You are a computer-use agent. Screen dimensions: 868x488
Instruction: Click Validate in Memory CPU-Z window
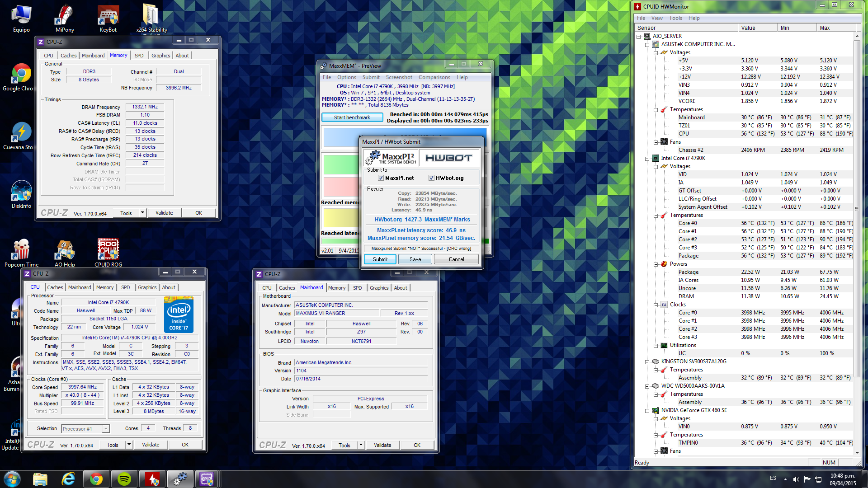click(x=164, y=213)
